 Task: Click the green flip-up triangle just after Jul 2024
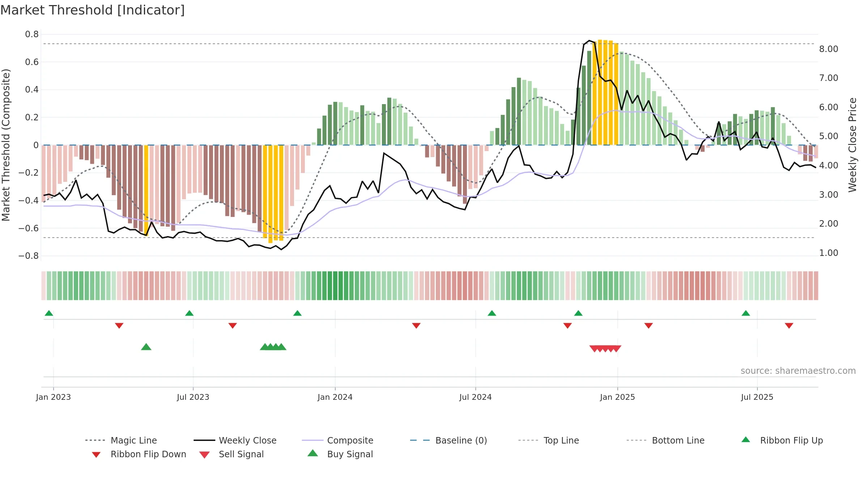pyautogui.click(x=492, y=313)
